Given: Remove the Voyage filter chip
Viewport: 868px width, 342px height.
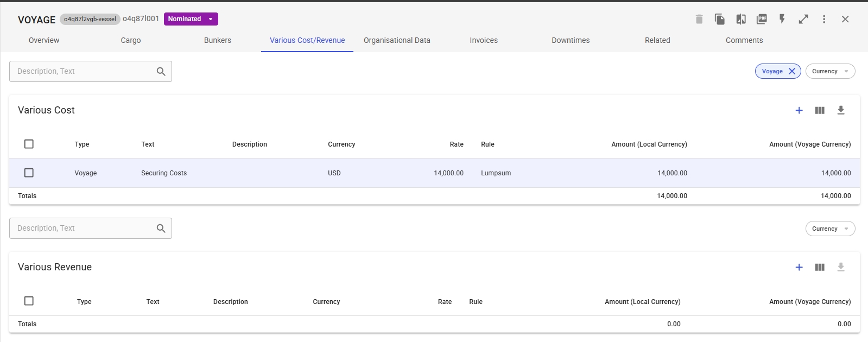Looking at the screenshot, I should (791, 71).
